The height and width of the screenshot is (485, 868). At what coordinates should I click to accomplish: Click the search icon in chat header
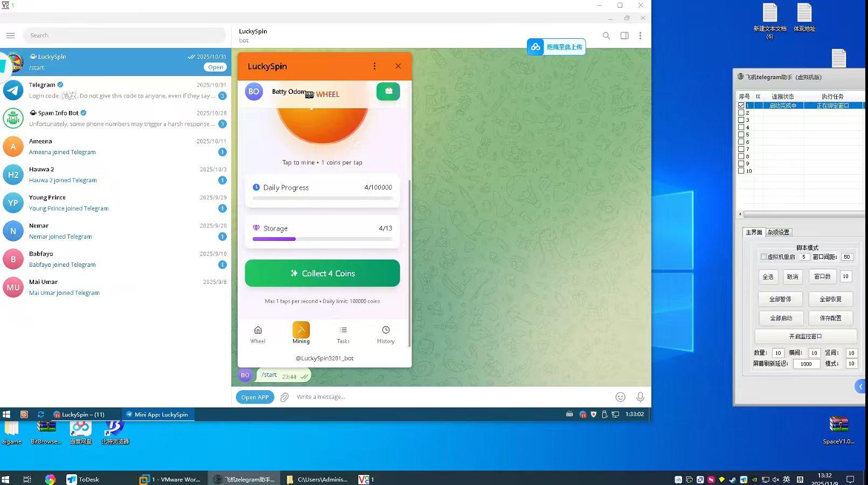pos(606,36)
